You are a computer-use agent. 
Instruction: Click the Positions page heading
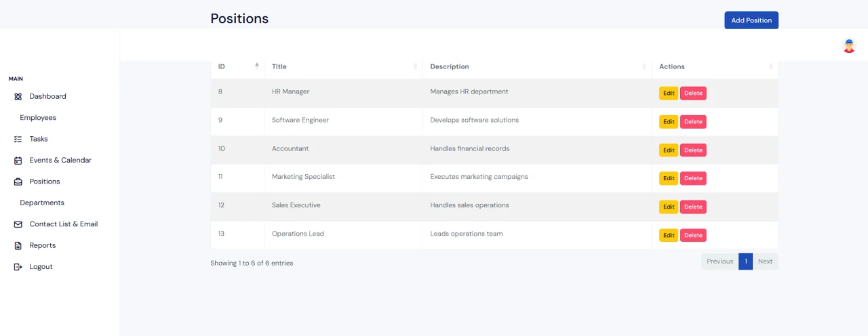tap(239, 19)
